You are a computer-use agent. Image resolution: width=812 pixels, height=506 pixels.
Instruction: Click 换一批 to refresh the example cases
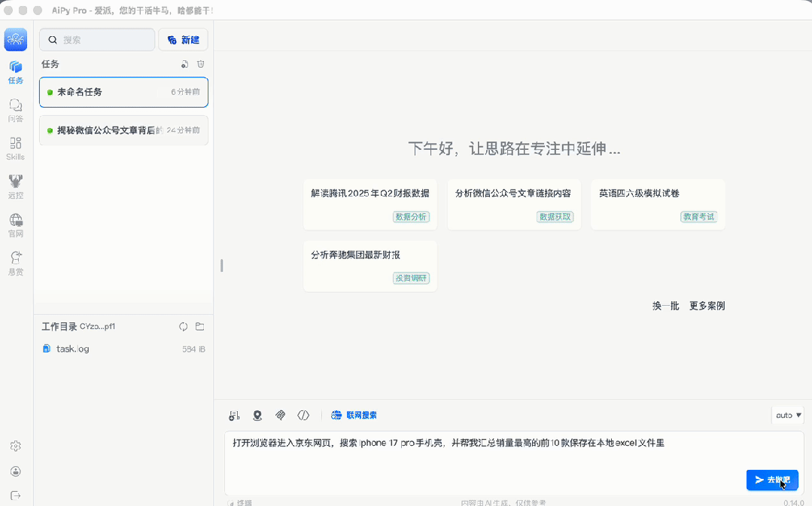click(665, 306)
